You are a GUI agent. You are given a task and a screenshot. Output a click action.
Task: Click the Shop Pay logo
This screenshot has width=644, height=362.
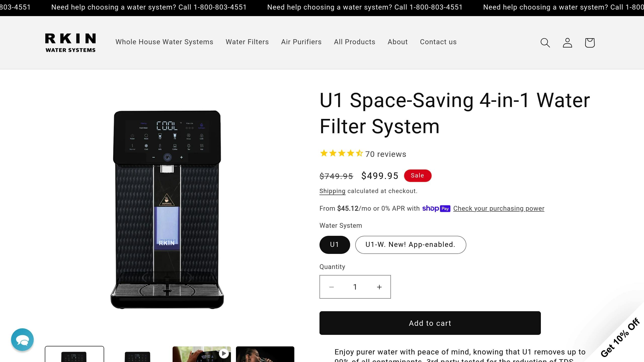point(436,208)
